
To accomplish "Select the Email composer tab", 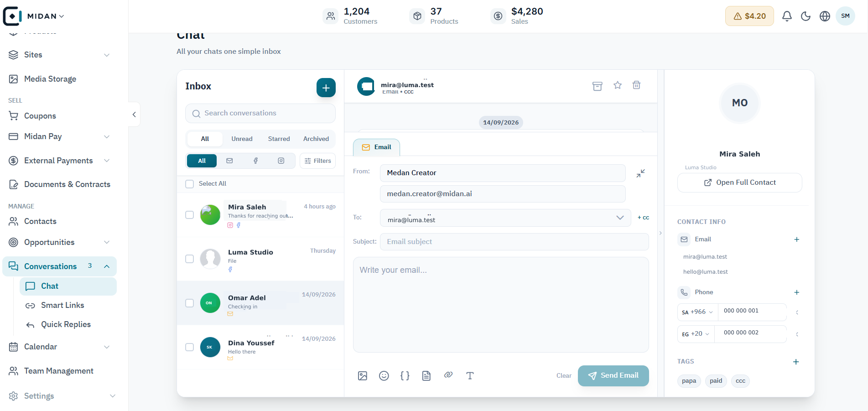I will 376,147.
